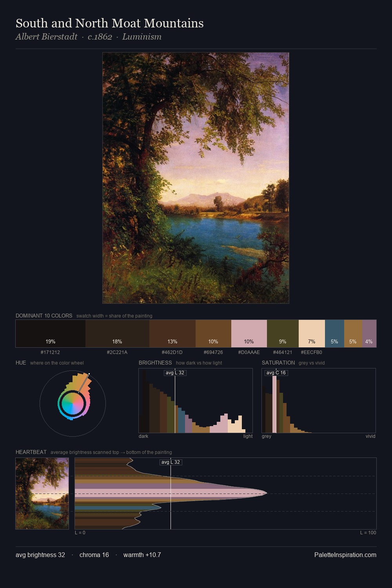The width and height of the screenshot is (392, 588).
Task: Click the hue color wheel chart
Action: pos(73,403)
